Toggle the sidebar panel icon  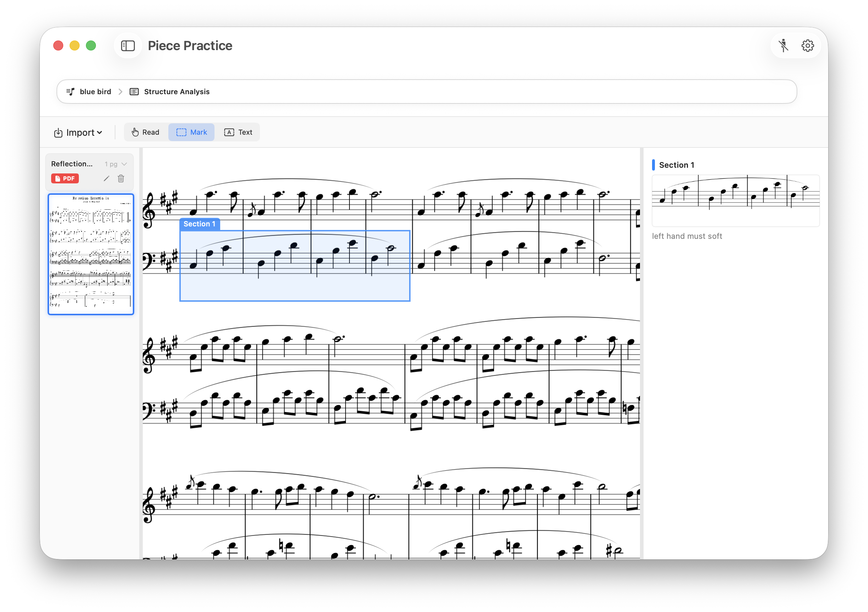pos(128,46)
